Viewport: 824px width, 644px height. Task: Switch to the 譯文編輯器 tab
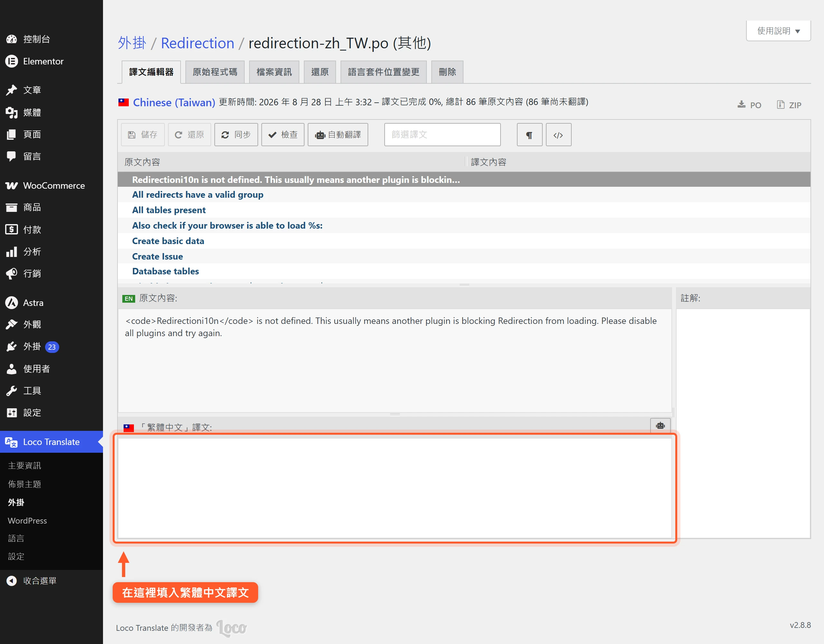tap(151, 72)
